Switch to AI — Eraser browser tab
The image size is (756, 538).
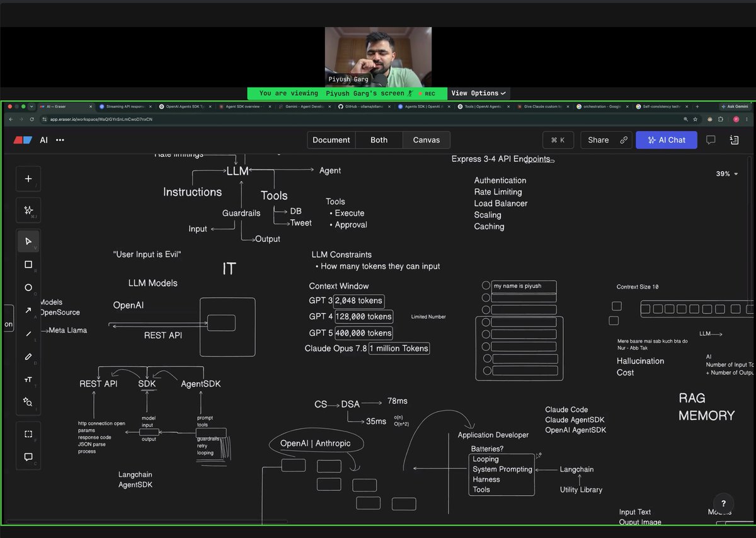(x=65, y=106)
